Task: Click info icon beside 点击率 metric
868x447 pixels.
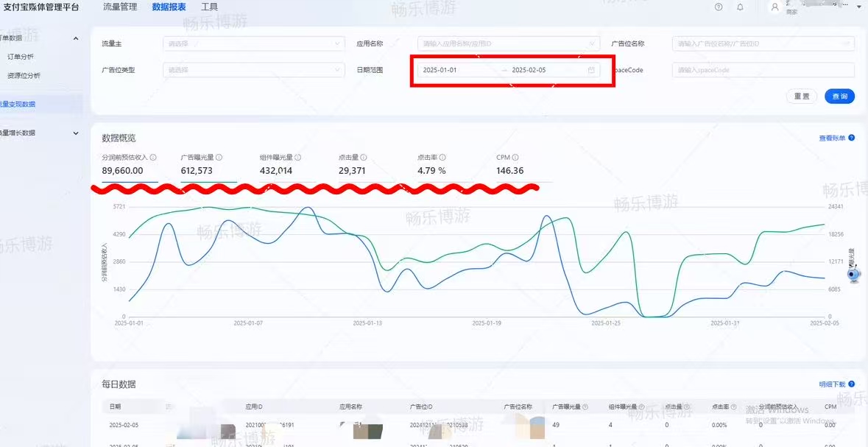Action: (x=442, y=158)
